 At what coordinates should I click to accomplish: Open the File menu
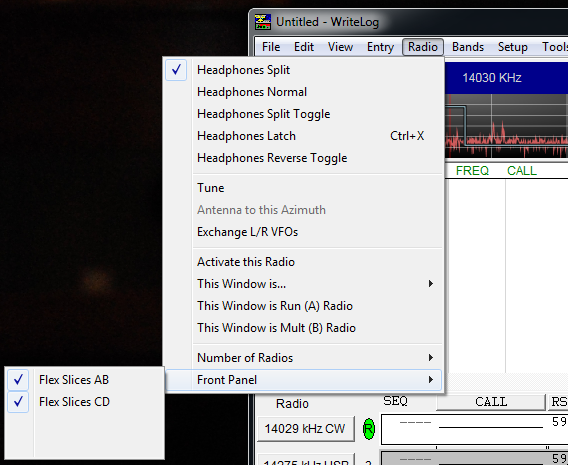coord(271,47)
